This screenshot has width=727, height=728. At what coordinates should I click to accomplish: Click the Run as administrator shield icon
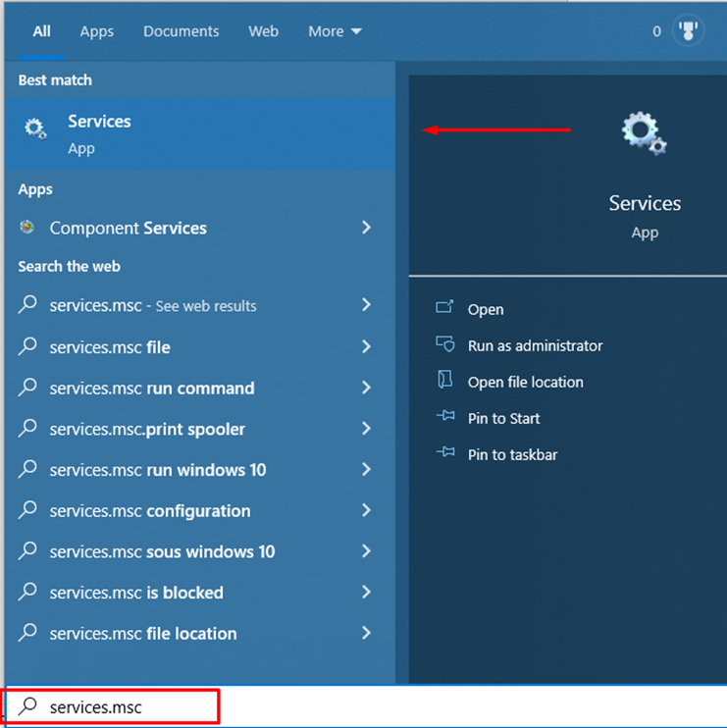pyautogui.click(x=444, y=344)
